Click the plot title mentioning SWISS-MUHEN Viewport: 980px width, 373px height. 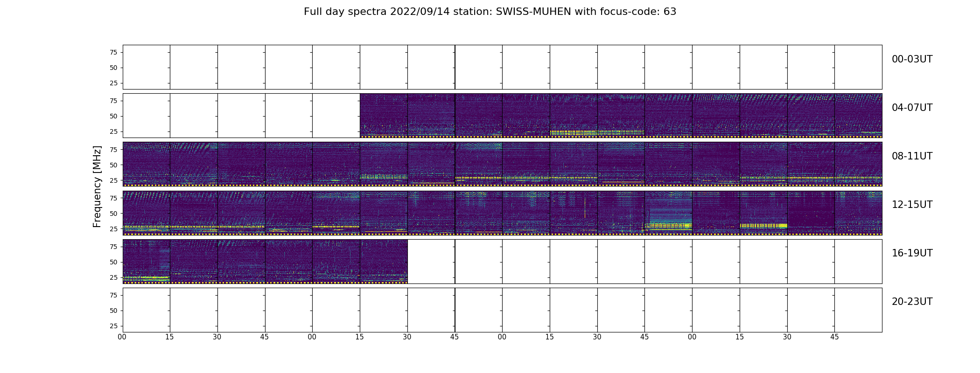490,12
